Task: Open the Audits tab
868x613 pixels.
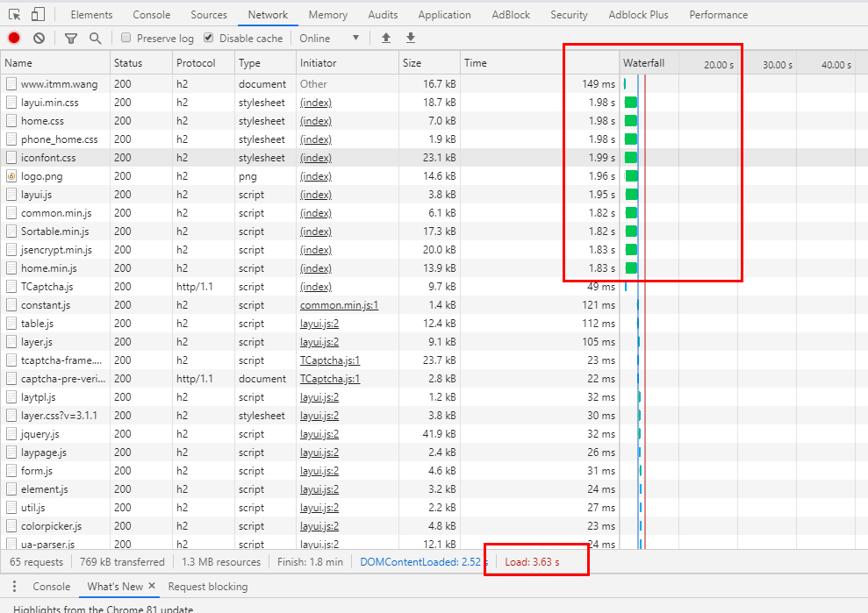Action: 383,15
